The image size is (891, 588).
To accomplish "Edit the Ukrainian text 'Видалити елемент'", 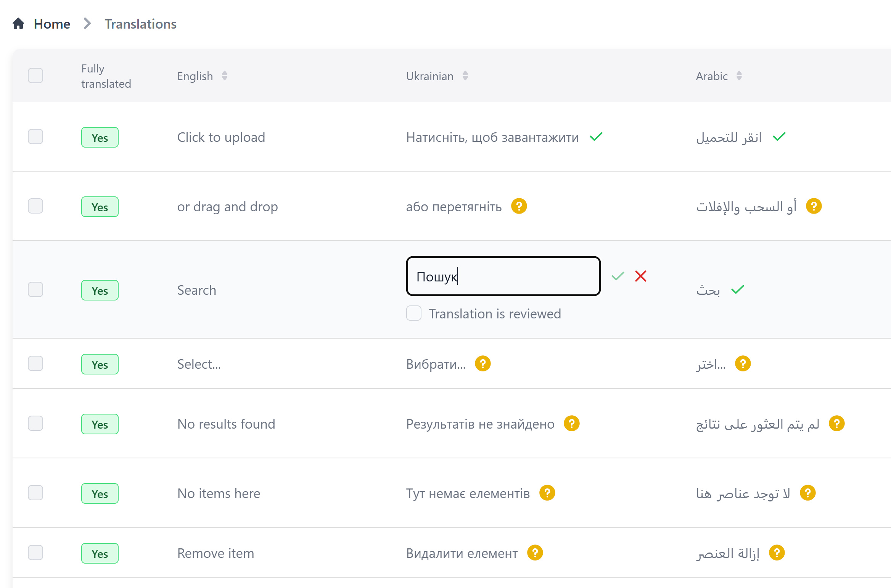I will point(462,553).
